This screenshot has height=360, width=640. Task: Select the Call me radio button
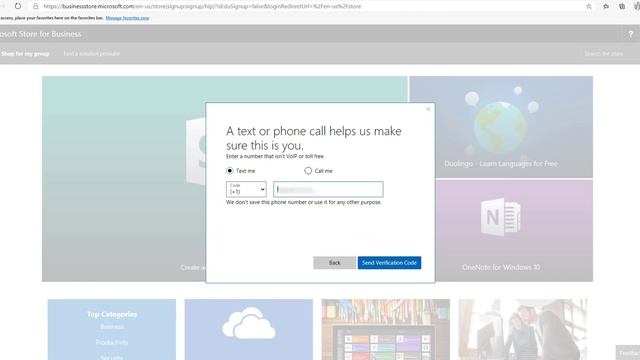pos(308,171)
